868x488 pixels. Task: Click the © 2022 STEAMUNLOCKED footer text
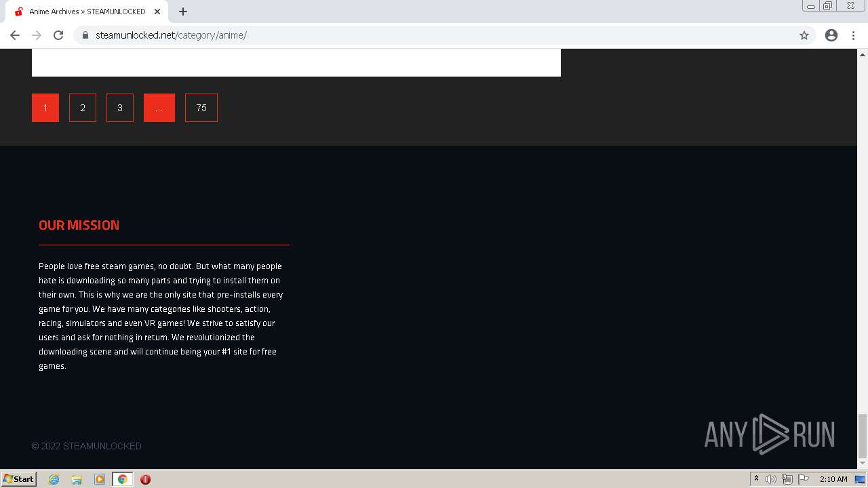(x=86, y=446)
